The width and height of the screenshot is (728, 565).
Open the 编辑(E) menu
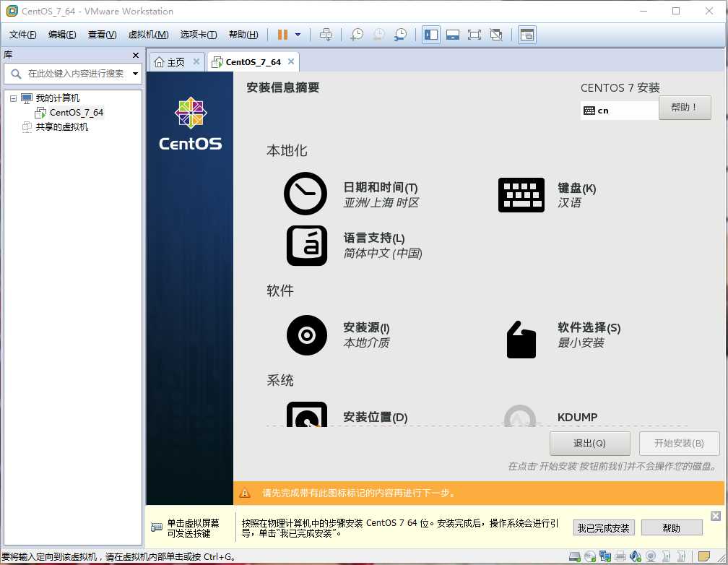pos(62,35)
